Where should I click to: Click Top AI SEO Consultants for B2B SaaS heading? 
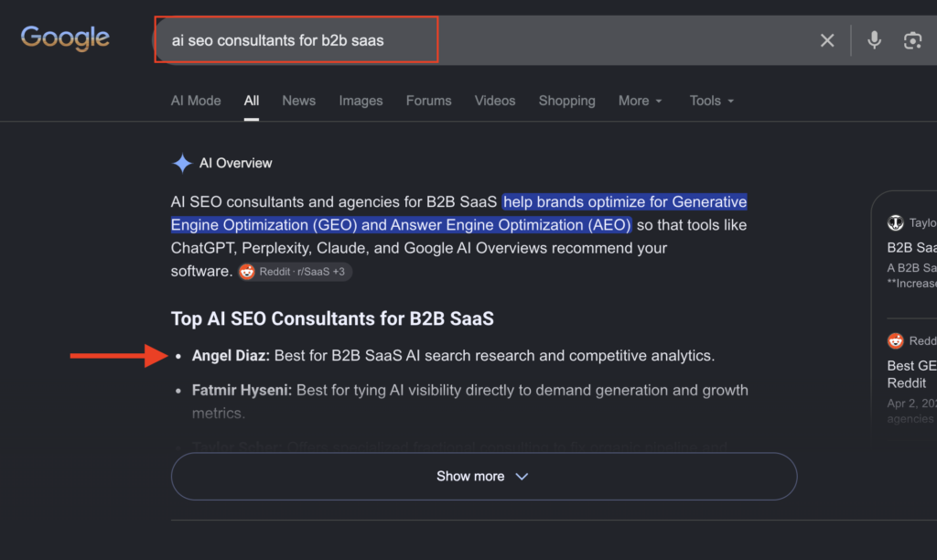[x=332, y=318]
